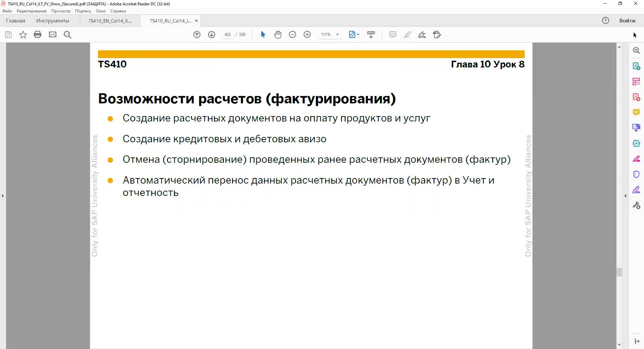This screenshot has height=349, width=644.
Task: Switch to the TS410_EN_Col14 document tab
Action: click(x=110, y=21)
